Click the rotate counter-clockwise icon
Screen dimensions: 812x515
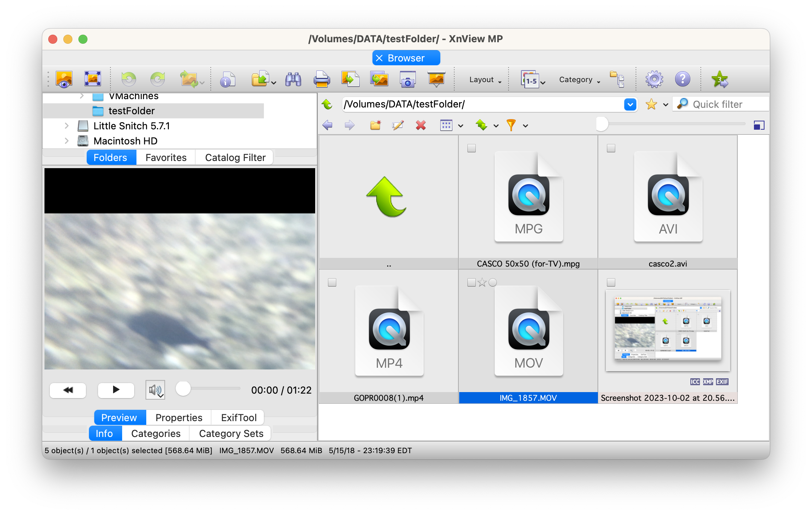(129, 79)
